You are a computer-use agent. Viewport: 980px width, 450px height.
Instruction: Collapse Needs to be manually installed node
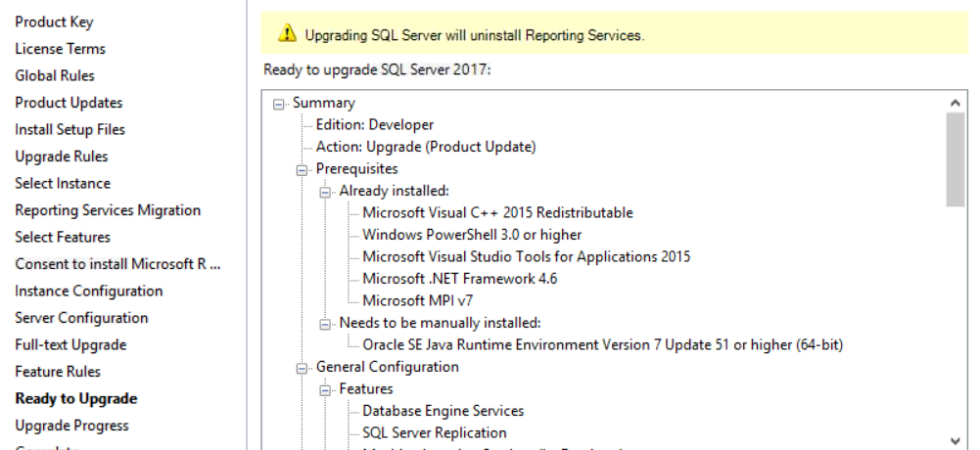[x=325, y=323]
